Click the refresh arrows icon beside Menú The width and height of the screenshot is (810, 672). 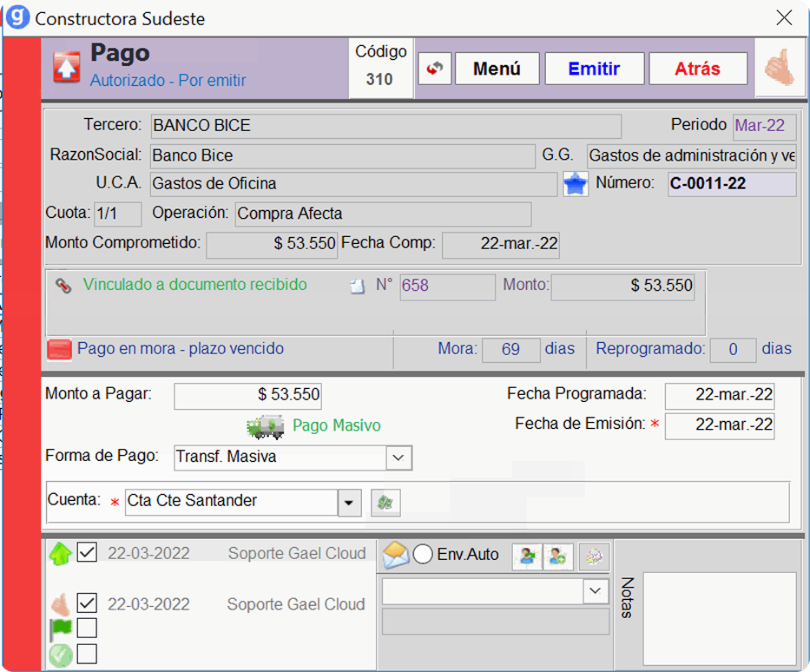click(x=434, y=69)
